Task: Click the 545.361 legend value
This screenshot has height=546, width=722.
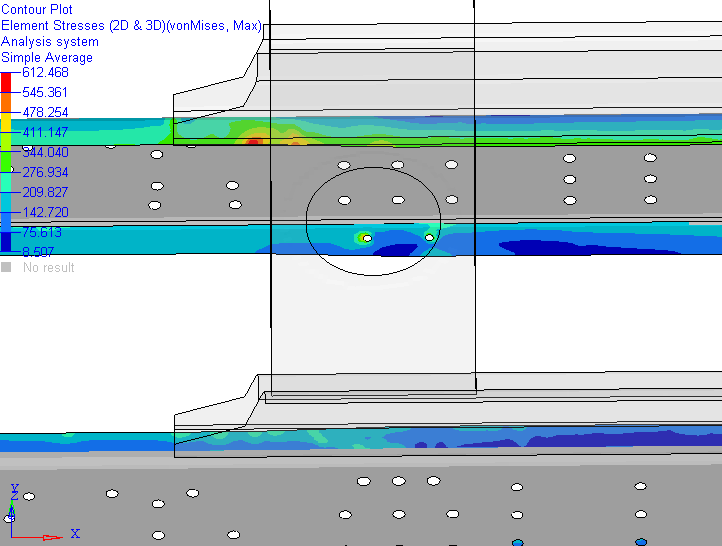Action: tap(45, 92)
